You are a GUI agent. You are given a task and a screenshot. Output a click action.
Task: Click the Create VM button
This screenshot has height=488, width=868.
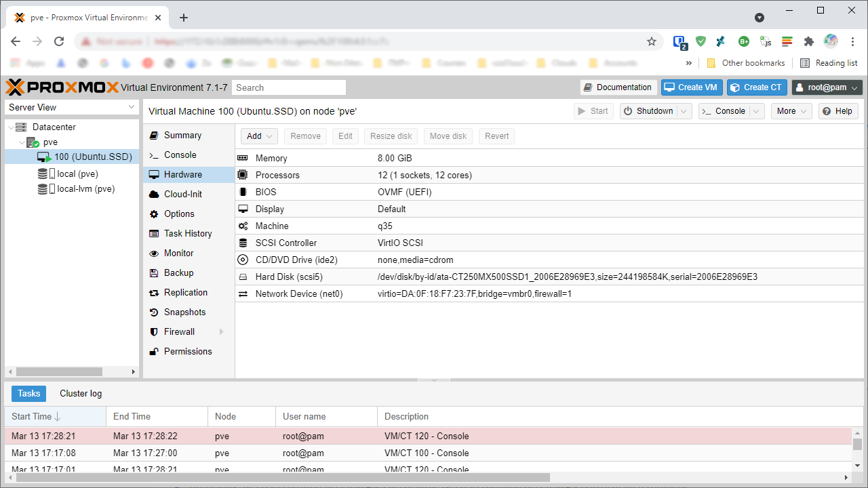pyautogui.click(x=692, y=87)
